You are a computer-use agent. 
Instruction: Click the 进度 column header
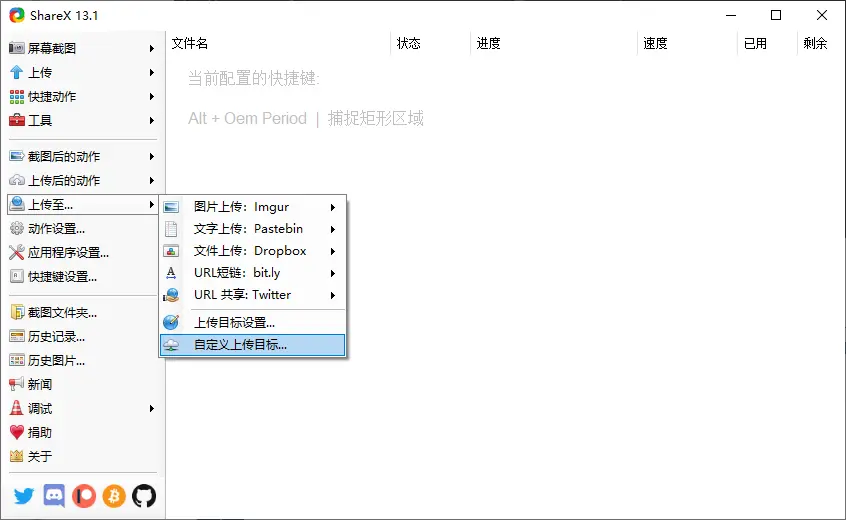coord(554,43)
